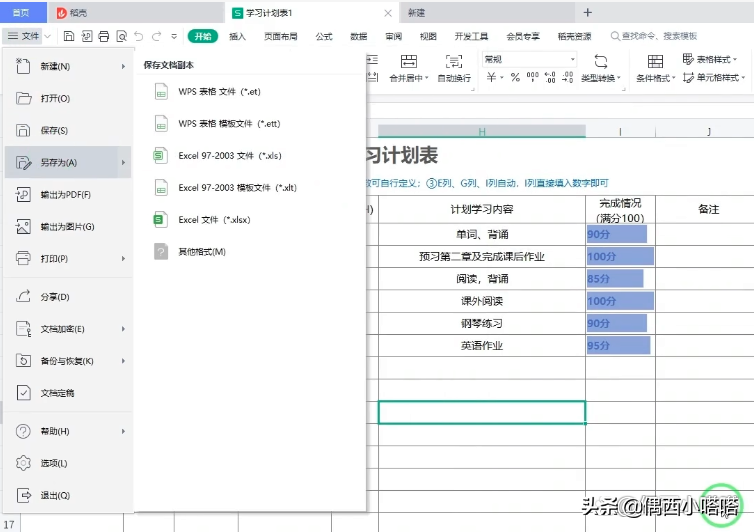This screenshot has height=532, width=754.
Task: Click the 保存(S) disk icon in menu
Action: [x=23, y=130]
